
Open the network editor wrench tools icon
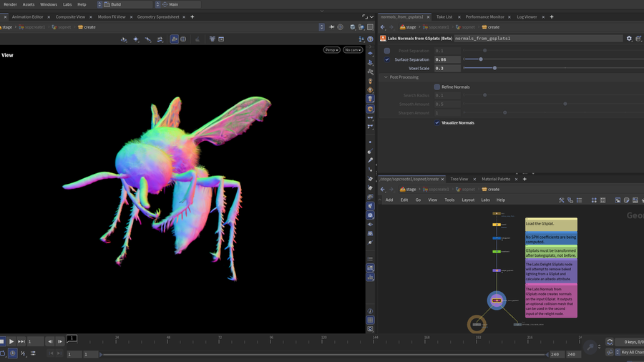click(562, 200)
